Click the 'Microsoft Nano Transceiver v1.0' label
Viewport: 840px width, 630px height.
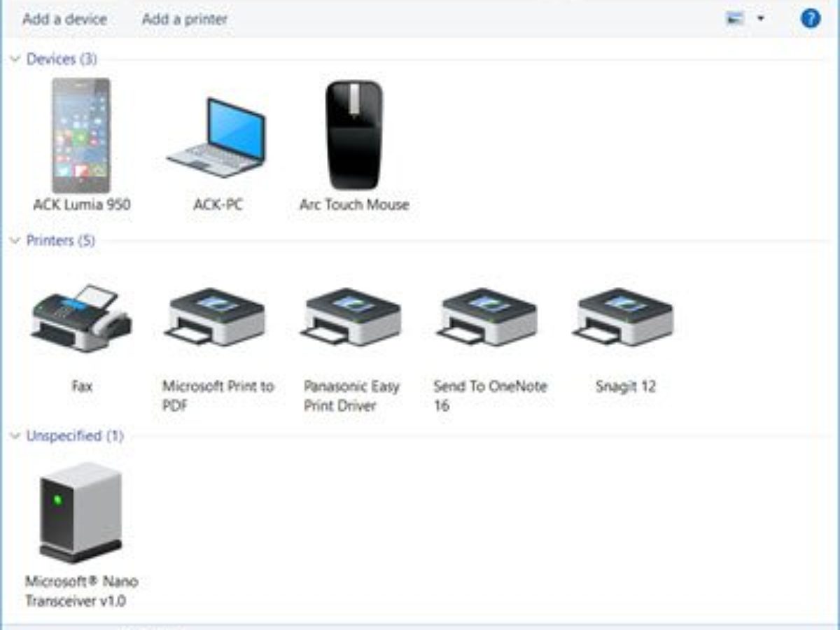coord(81,591)
